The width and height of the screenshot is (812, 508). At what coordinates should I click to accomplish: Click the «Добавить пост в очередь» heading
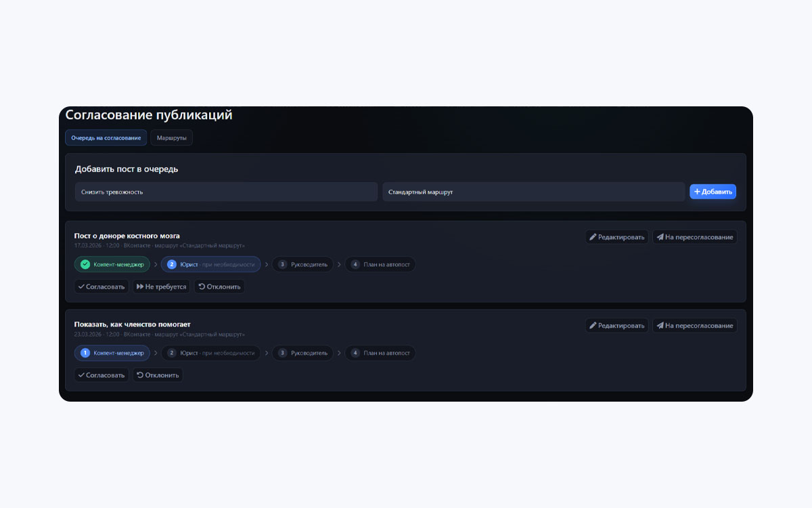127,169
